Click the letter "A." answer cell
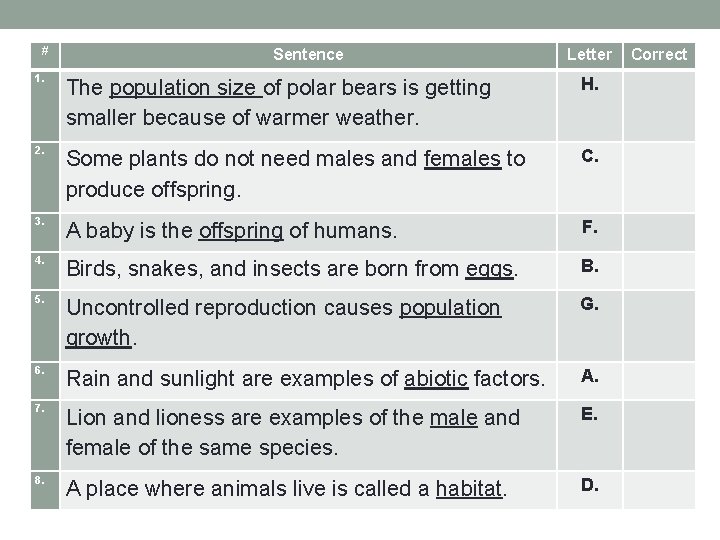Image resolution: width=720 pixels, height=540 pixels. [590, 376]
